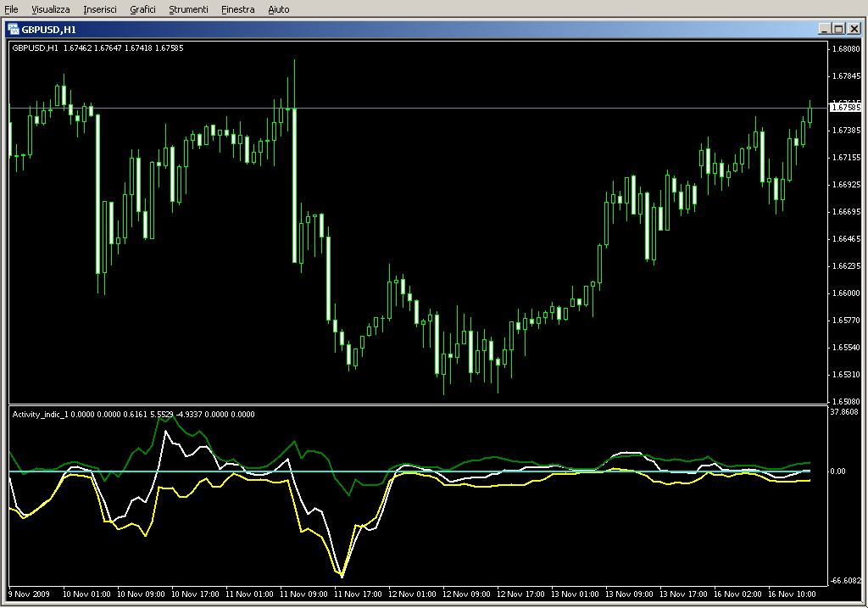Click the 10 Nov 09:00 time label
The width and height of the screenshot is (868, 608).
click(x=141, y=594)
